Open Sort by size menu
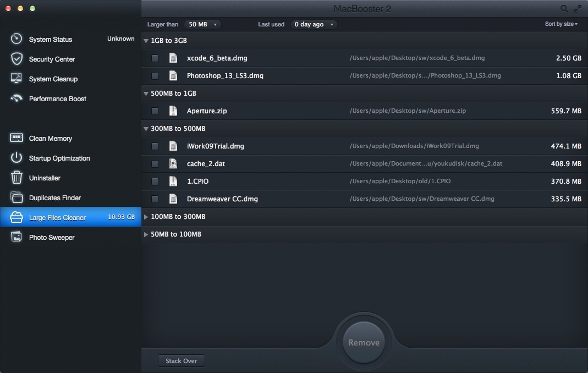This screenshot has width=588, height=373. 561,24
